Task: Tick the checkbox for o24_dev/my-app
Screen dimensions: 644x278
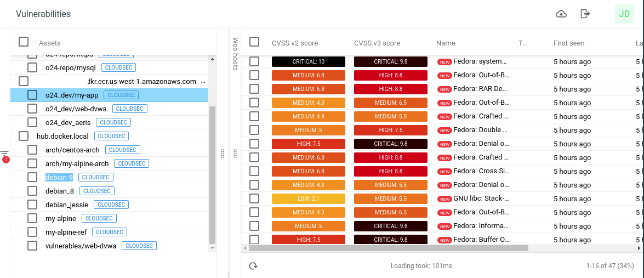Action: 33,95
